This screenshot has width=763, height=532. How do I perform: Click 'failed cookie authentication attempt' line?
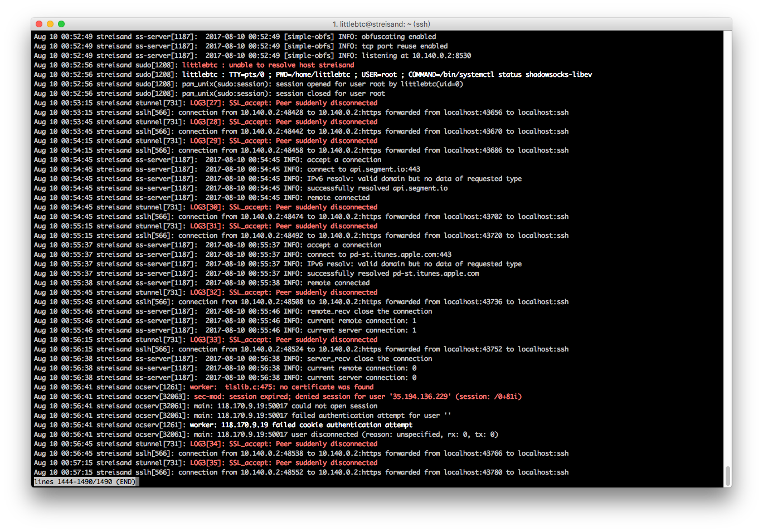click(x=223, y=425)
